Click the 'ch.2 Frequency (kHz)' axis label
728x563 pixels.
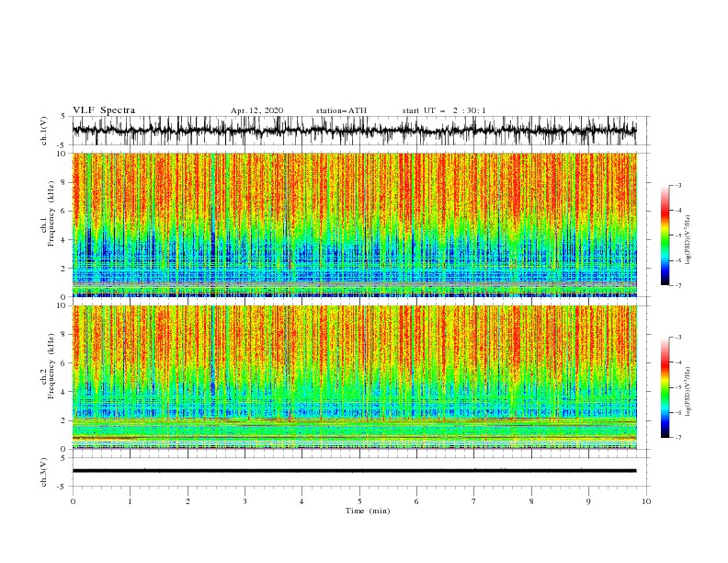tap(48, 365)
